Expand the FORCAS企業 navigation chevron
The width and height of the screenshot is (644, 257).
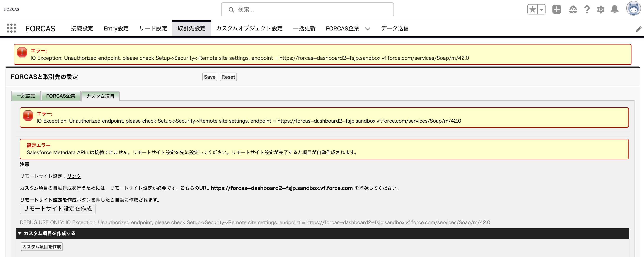click(368, 29)
